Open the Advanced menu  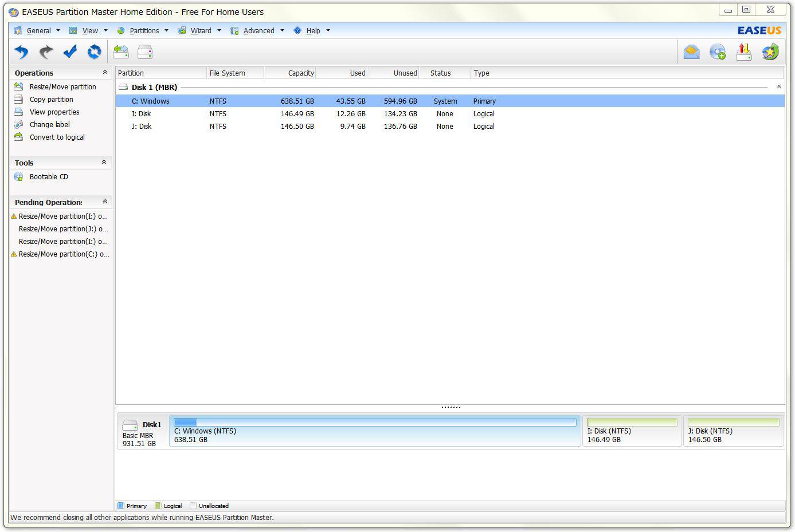point(259,30)
